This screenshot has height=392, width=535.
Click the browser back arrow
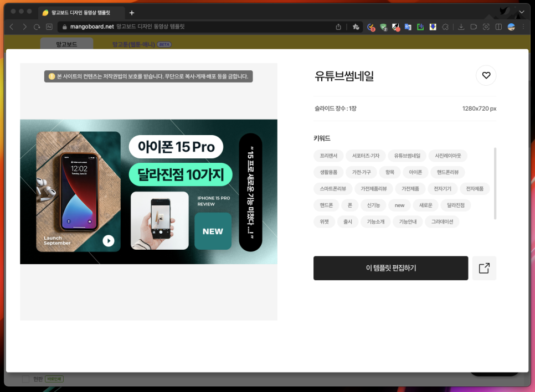coord(12,27)
